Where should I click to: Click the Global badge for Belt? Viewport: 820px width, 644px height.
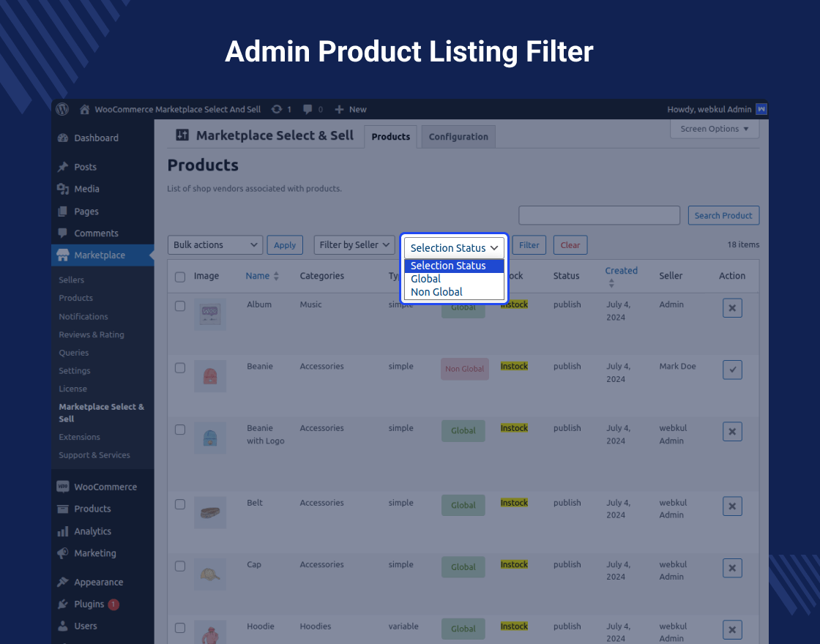pyautogui.click(x=463, y=505)
